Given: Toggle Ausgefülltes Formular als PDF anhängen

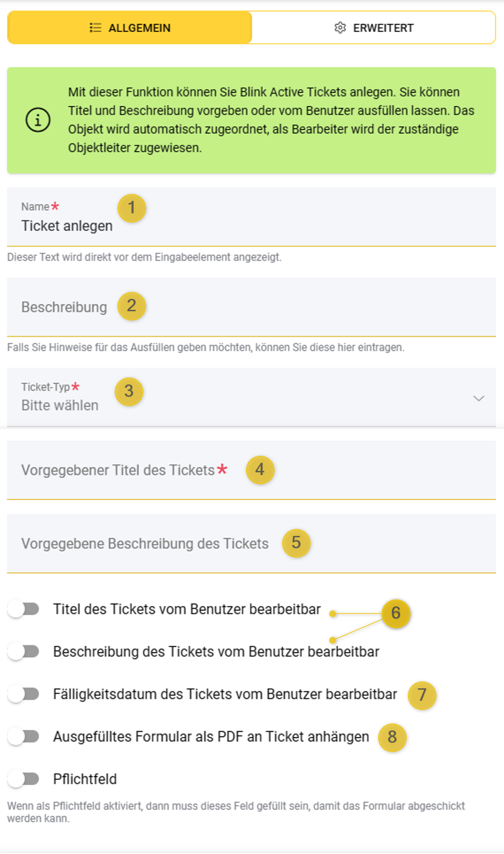Looking at the screenshot, I should click(24, 737).
